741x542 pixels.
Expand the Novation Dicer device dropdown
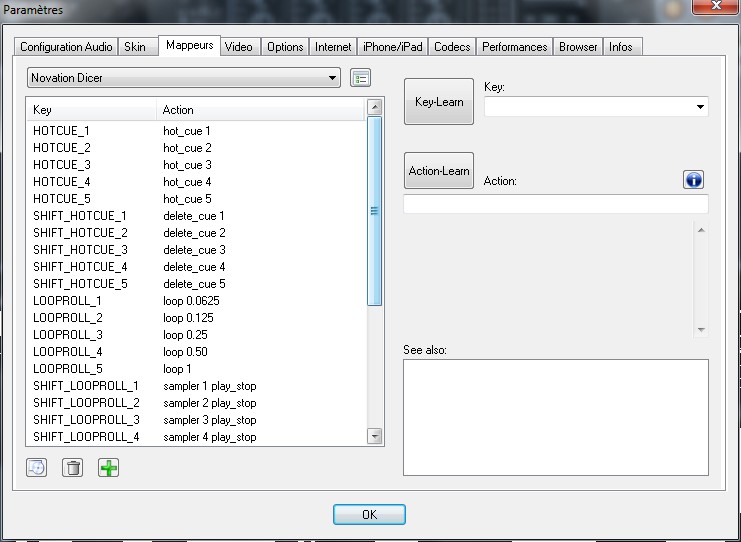[x=333, y=78]
